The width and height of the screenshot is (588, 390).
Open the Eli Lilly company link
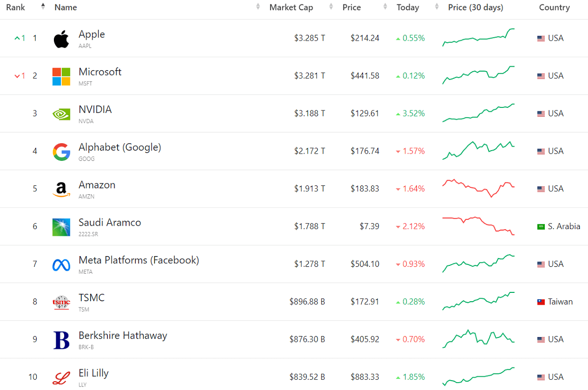click(94, 373)
